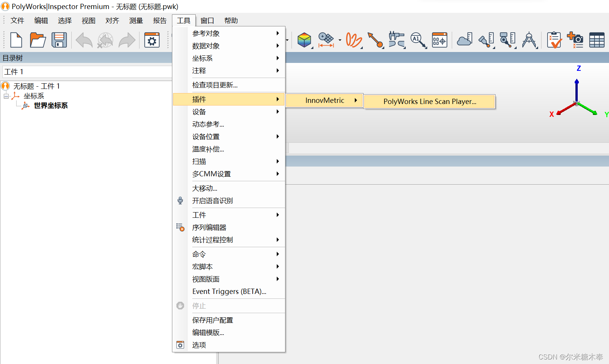This screenshot has height=364, width=609.
Task: Expand the 注释 submenu
Action: (229, 70)
